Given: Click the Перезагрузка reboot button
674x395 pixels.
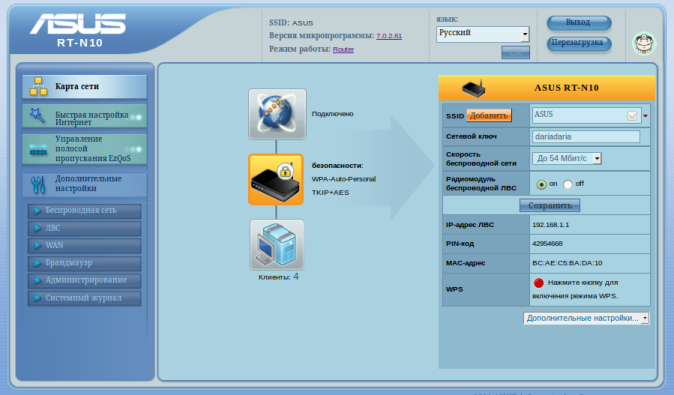Looking at the screenshot, I should [579, 43].
